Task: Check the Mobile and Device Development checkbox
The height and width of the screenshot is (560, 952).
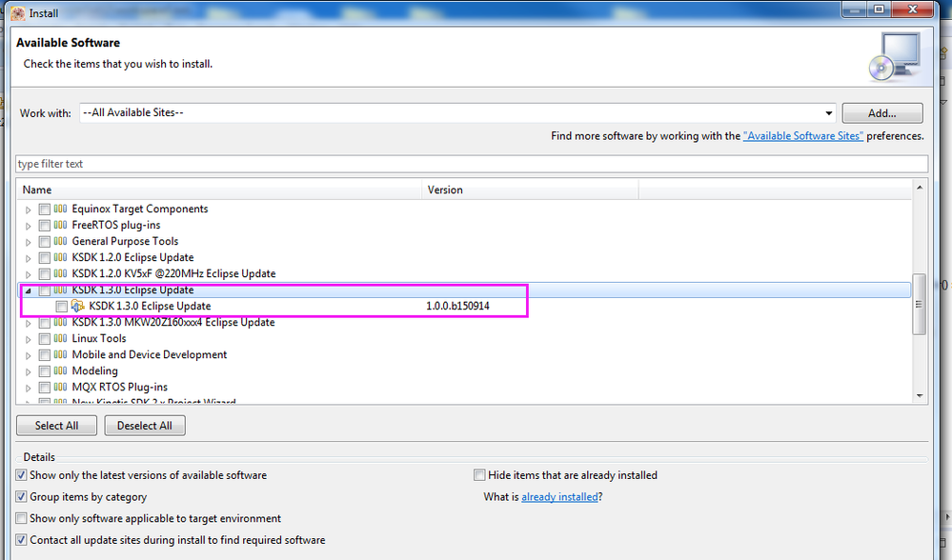Action: pyautogui.click(x=45, y=355)
